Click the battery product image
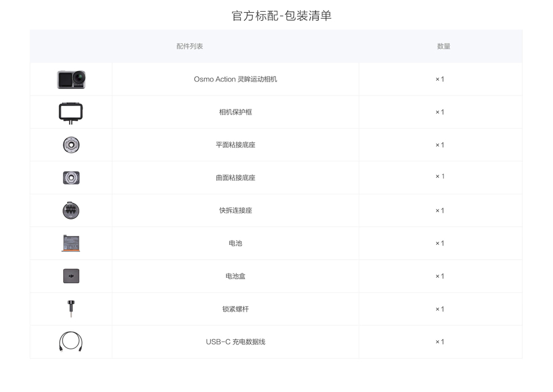The width and height of the screenshot is (553, 392). click(71, 243)
